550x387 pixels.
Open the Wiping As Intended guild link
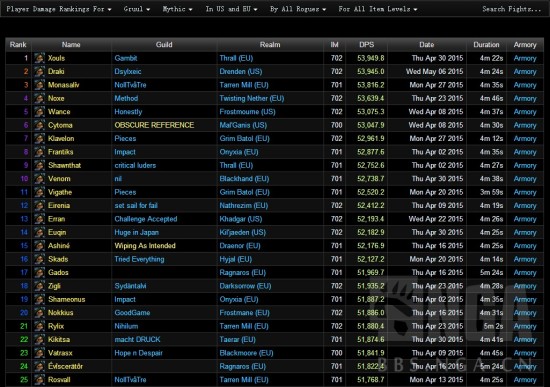coord(145,246)
